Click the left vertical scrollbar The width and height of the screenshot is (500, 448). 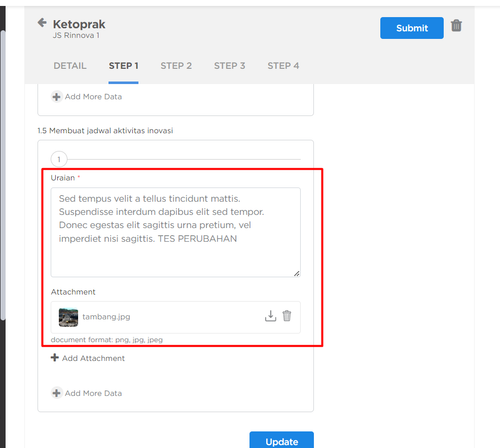tap(3, 175)
